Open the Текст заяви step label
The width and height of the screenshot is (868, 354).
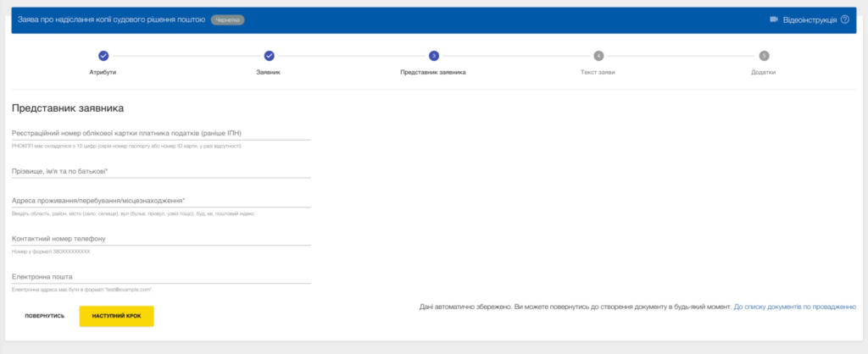[598, 73]
